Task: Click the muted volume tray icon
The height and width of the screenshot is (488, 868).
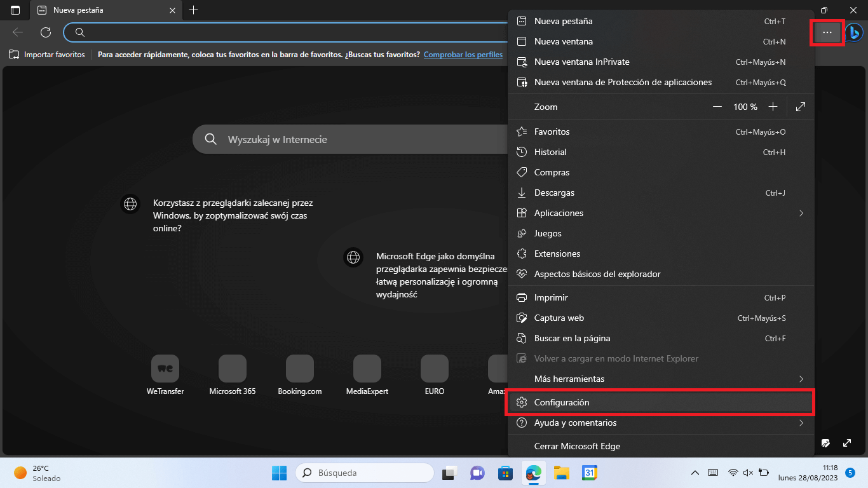Action: (x=748, y=473)
